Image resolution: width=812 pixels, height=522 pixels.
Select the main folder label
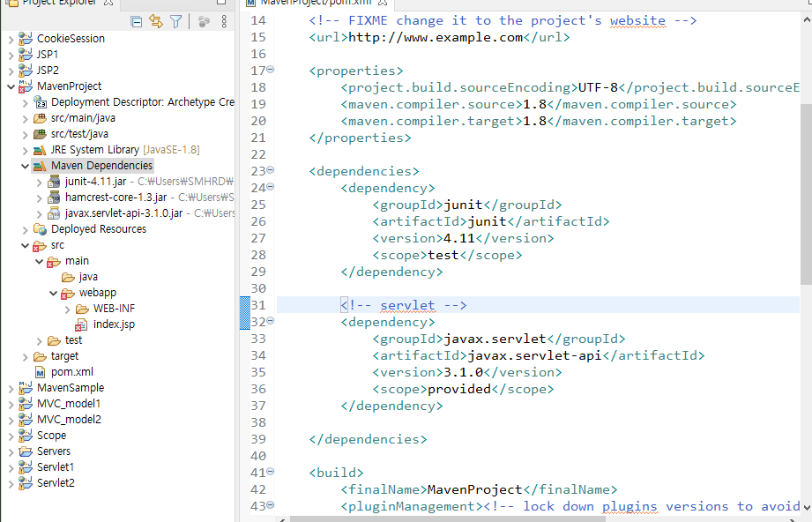(x=77, y=261)
